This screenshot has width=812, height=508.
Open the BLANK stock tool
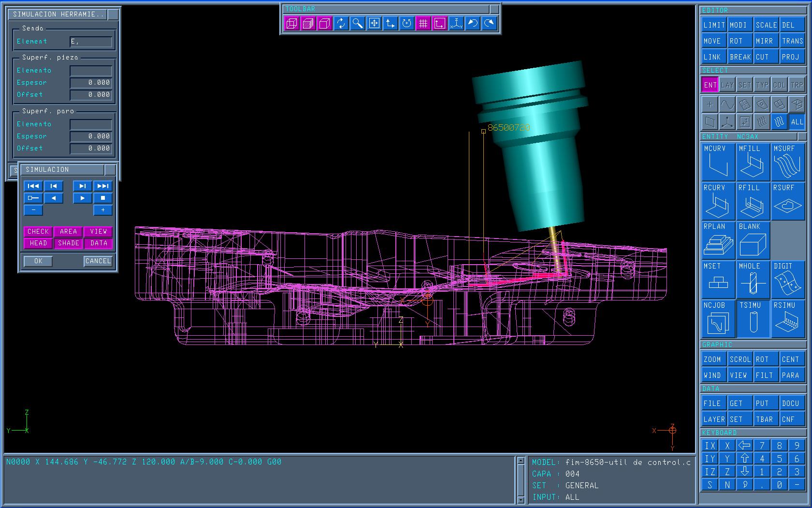click(753, 240)
